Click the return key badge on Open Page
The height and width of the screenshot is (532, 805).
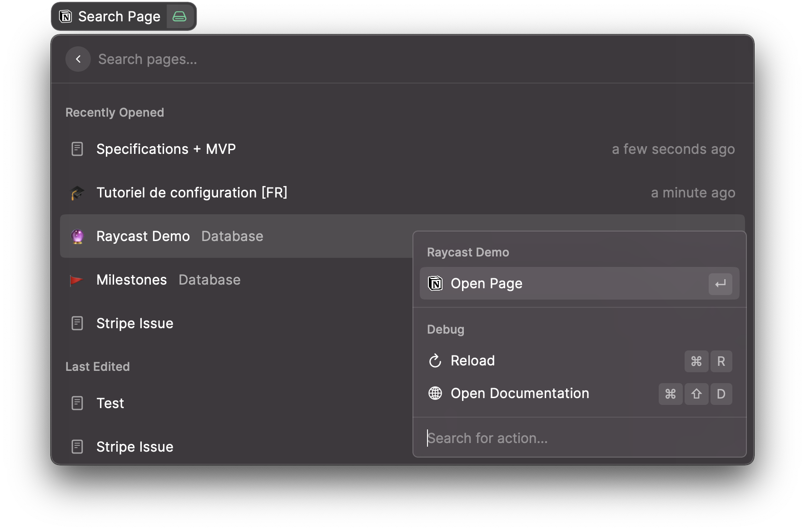tap(721, 284)
